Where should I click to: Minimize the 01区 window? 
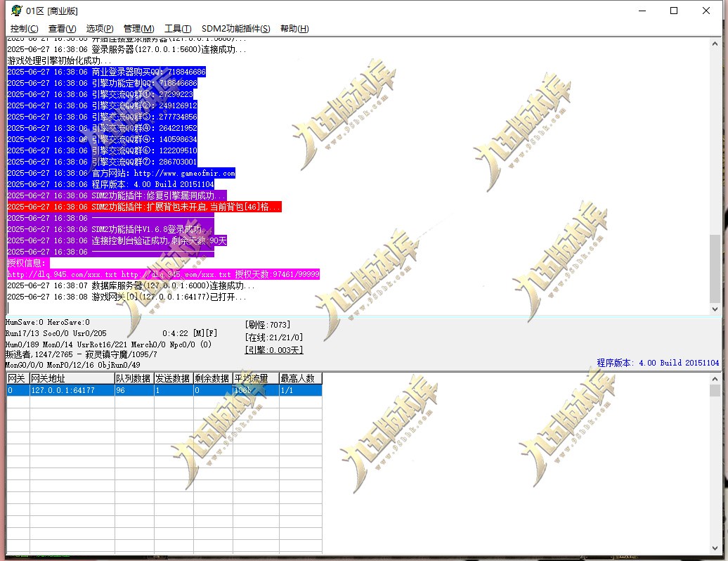pyautogui.click(x=642, y=11)
